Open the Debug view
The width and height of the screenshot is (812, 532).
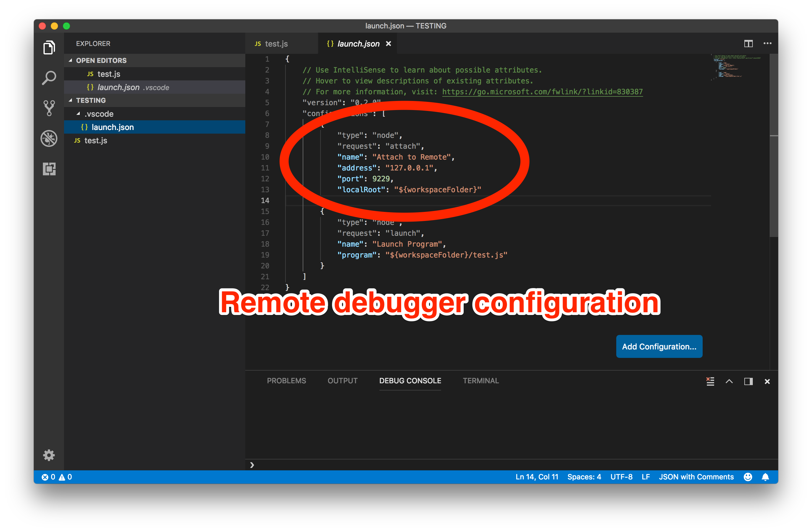click(49, 138)
